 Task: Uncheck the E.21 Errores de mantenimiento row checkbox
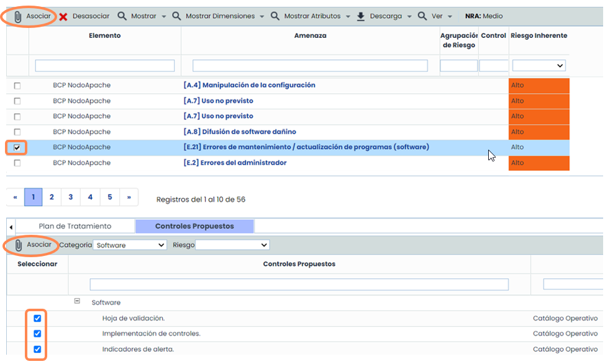pyautogui.click(x=17, y=148)
